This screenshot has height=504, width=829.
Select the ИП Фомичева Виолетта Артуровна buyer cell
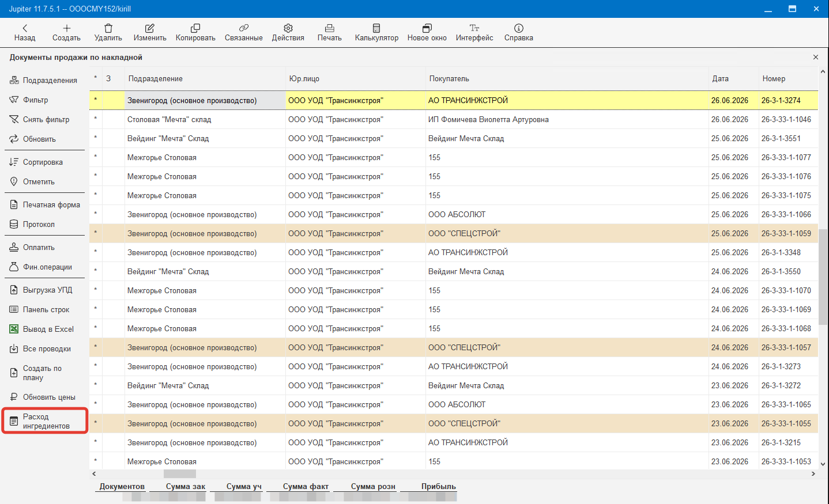pyautogui.click(x=567, y=119)
